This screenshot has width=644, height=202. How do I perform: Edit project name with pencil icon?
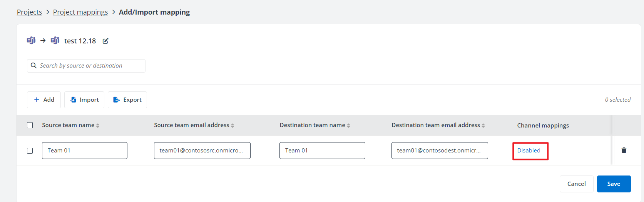pyautogui.click(x=105, y=41)
